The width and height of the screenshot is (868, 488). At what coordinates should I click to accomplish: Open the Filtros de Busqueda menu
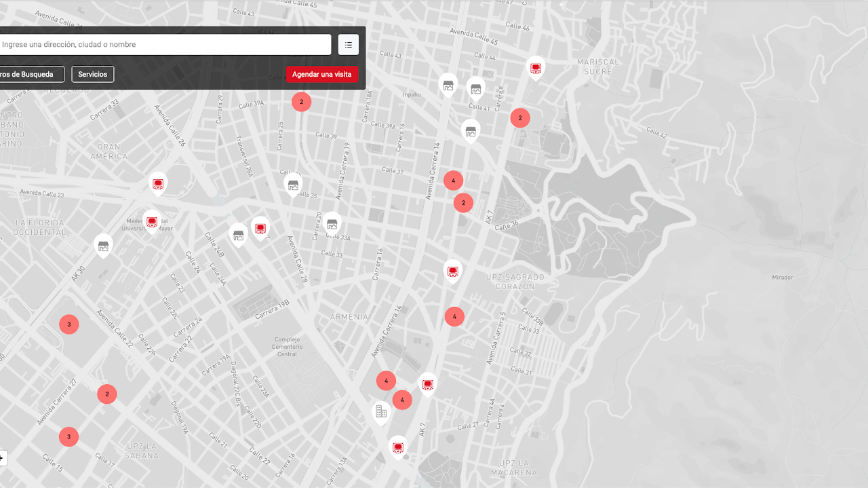coord(28,74)
